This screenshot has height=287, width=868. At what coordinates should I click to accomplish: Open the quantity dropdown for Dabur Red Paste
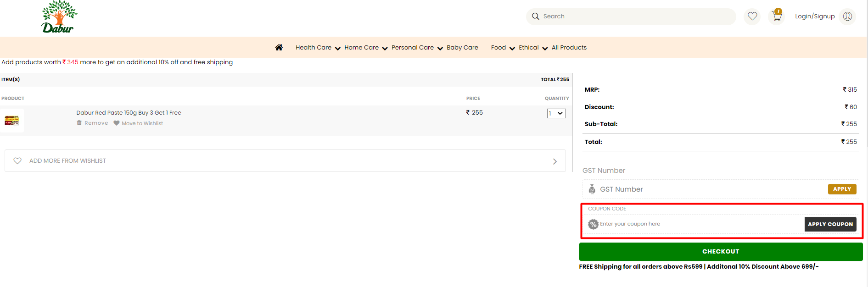[x=556, y=114]
